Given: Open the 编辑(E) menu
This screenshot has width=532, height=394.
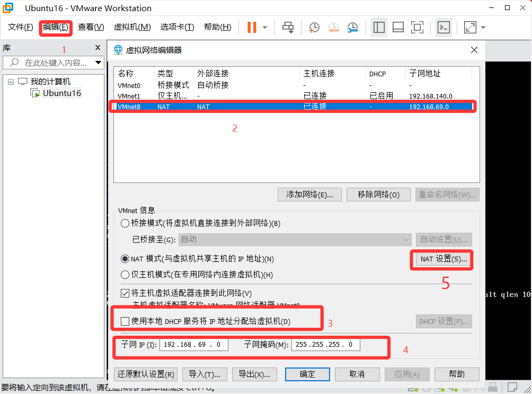Looking at the screenshot, I should (x=56, y=27).
